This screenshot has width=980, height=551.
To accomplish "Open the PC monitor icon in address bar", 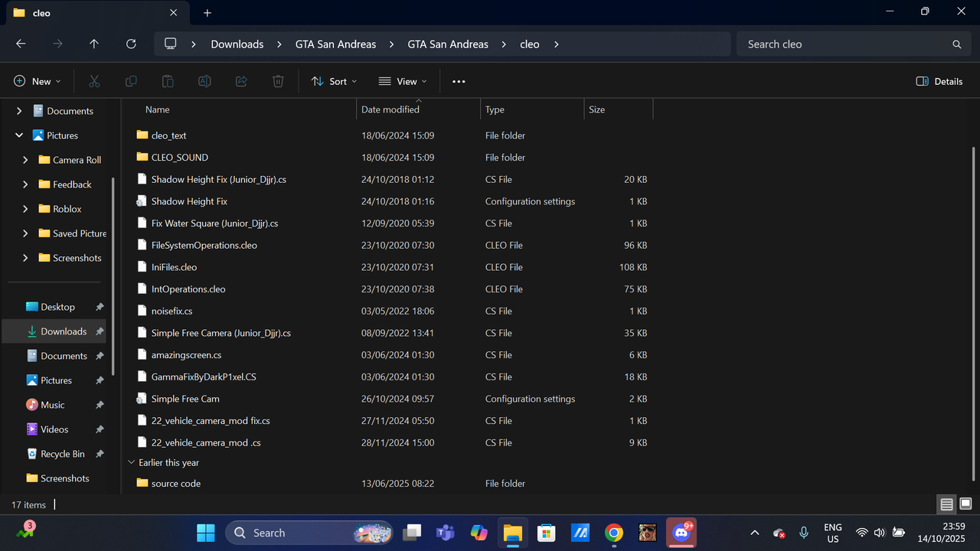I will click(x=171, y=44).
